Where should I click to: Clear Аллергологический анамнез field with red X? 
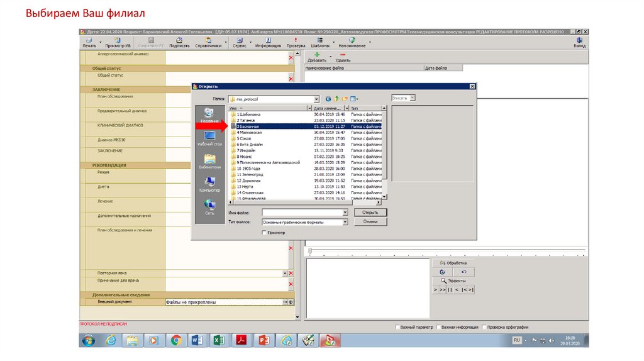tap(291, 58)
